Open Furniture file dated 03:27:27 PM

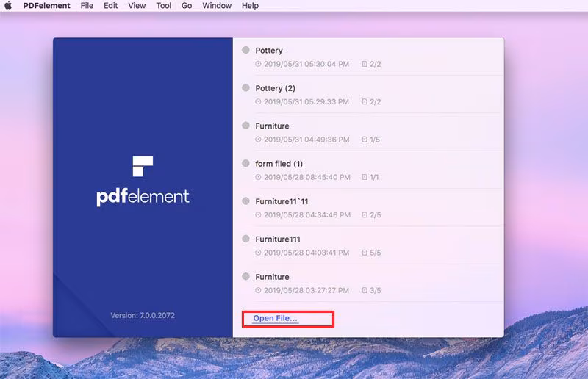(x=368, y=284)
